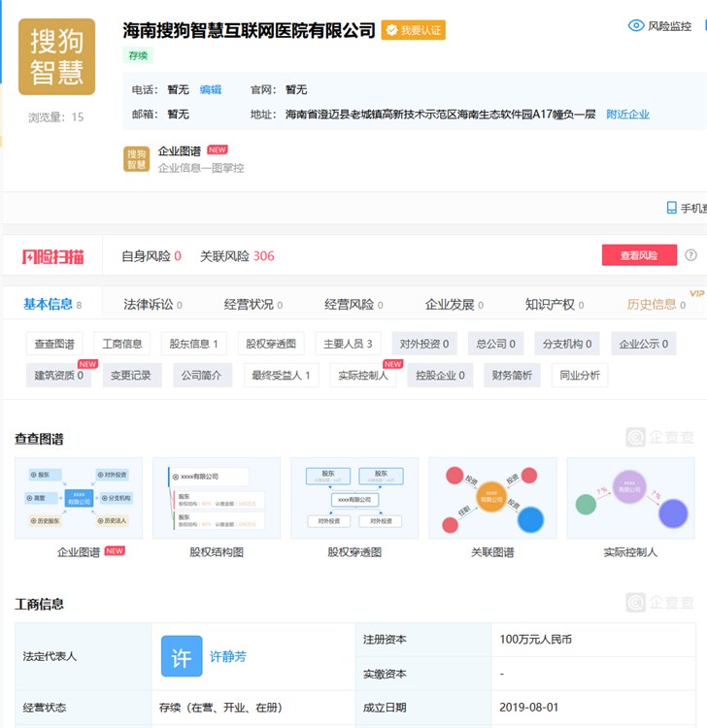Switch to the 法律诉讼 tab
707x728 pixels.
coord(149,304)
